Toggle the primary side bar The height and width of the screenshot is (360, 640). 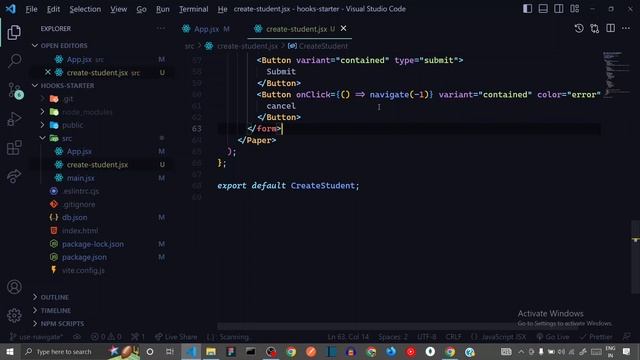point(527,9)
